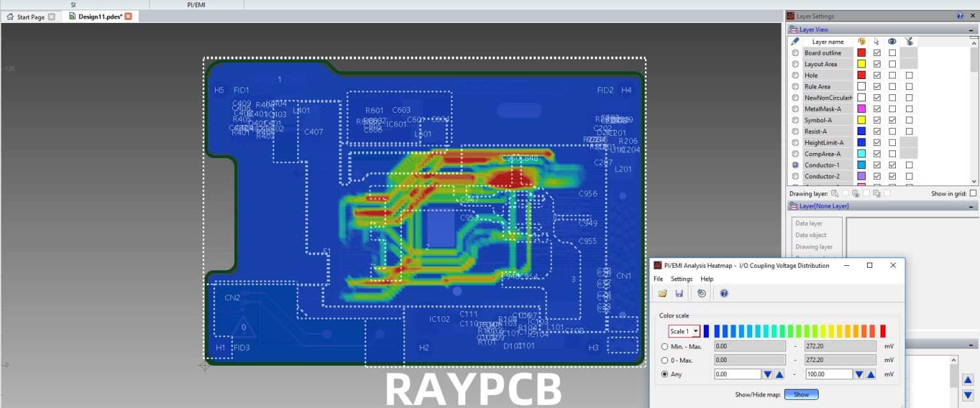Image resolution: width=980 pixels, height=408 pixels.
Task: Click the Conductor-1 layer color swatch
Action: point(861,164)
